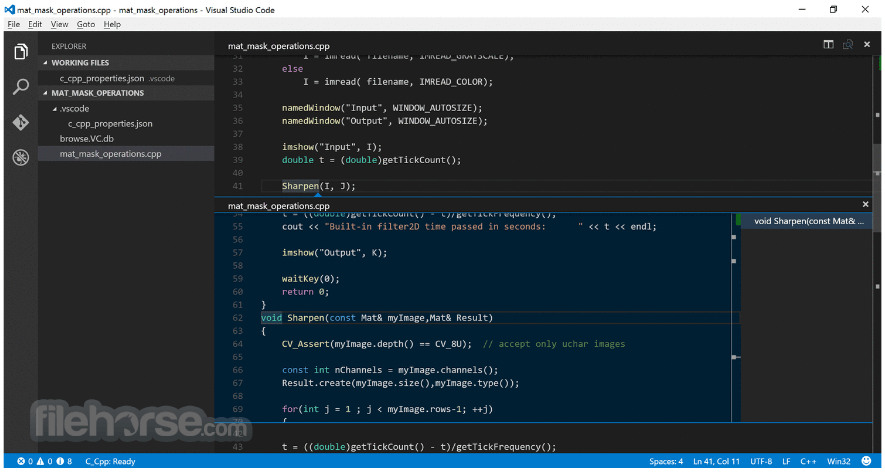
Task: Click the void Sharpen definition on line 62
Action: (x=376, y=318)
